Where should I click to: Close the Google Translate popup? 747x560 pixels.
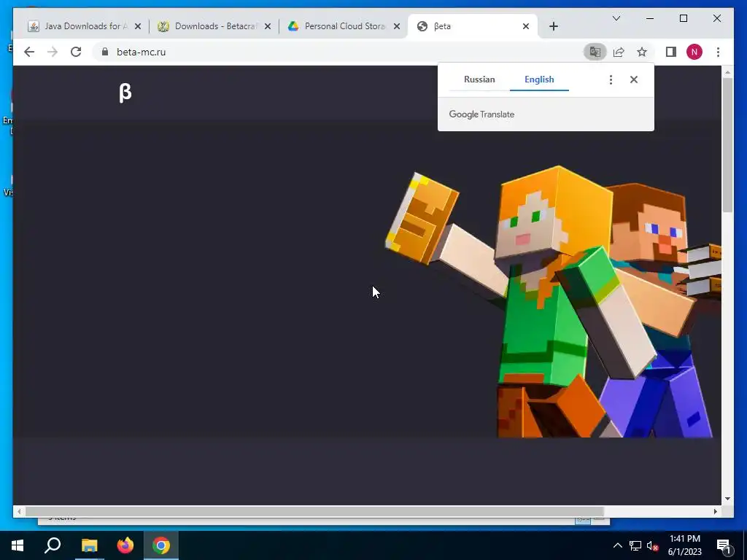click(x=634, y=79)
